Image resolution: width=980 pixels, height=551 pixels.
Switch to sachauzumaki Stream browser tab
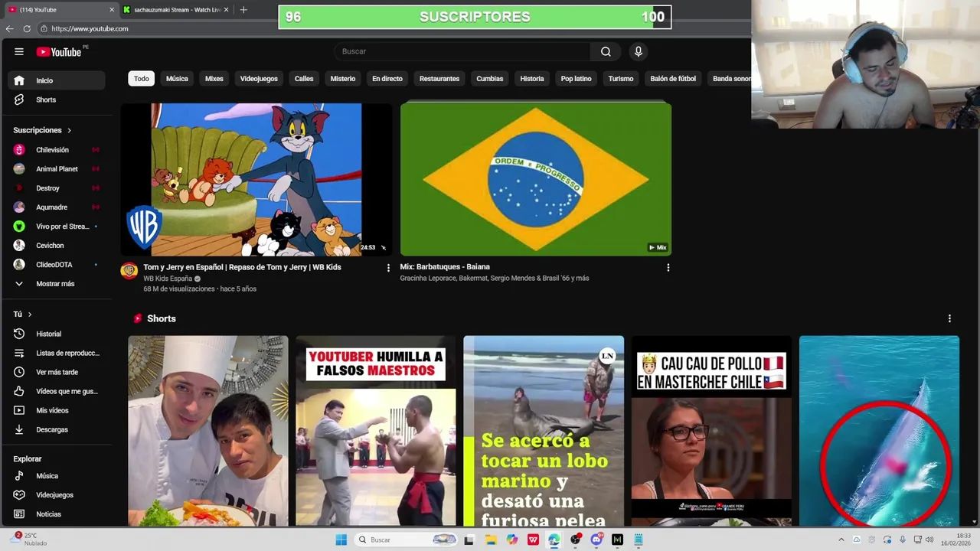pyautogui.click(x=176, y=10)
